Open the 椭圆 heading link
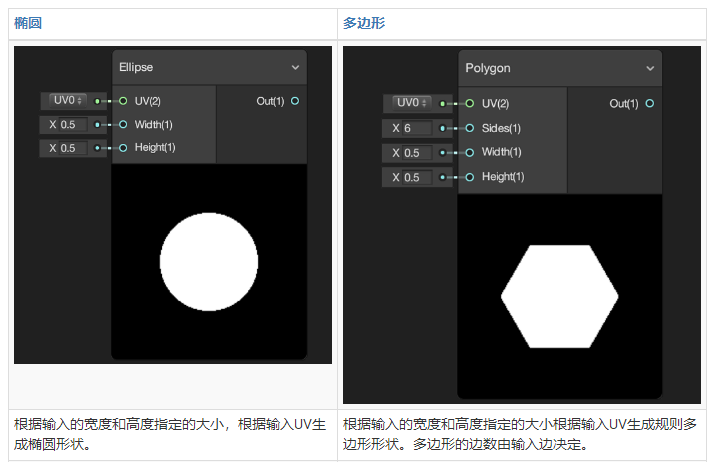 tap(28, 23)
